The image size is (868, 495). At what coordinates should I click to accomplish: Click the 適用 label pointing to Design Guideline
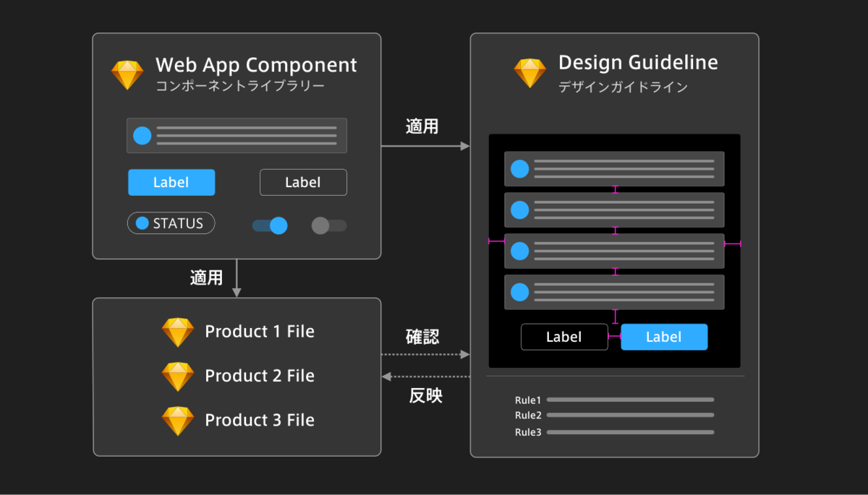(422, 126)
